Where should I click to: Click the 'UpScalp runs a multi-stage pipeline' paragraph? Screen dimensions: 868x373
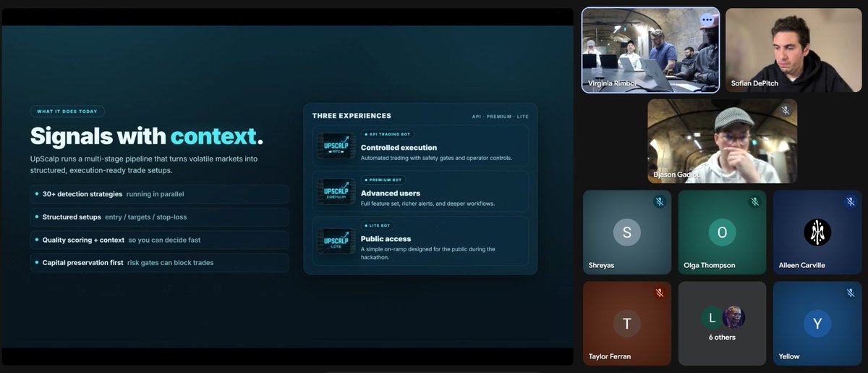point(144,164)
